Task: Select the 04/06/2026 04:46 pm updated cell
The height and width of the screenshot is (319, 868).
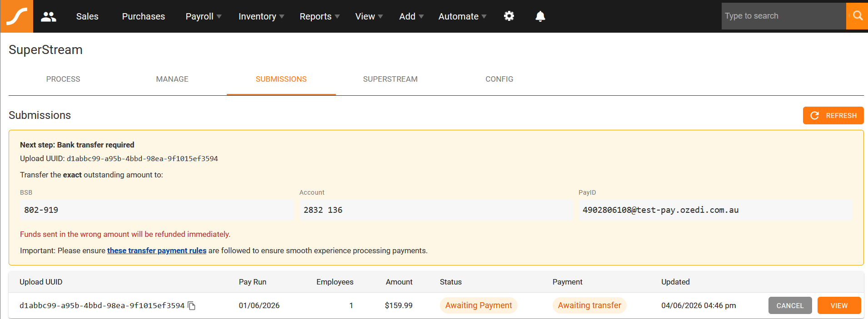Action: (x=698, y=305)
